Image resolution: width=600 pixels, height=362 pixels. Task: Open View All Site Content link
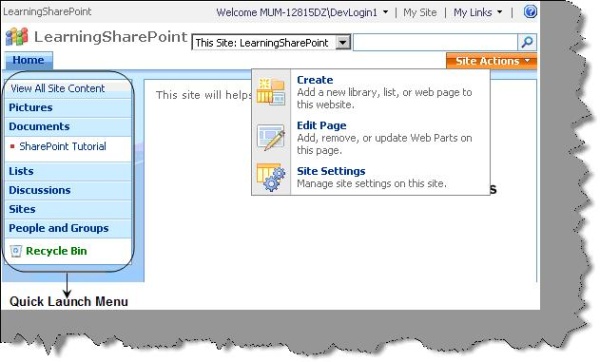(57, 88)
